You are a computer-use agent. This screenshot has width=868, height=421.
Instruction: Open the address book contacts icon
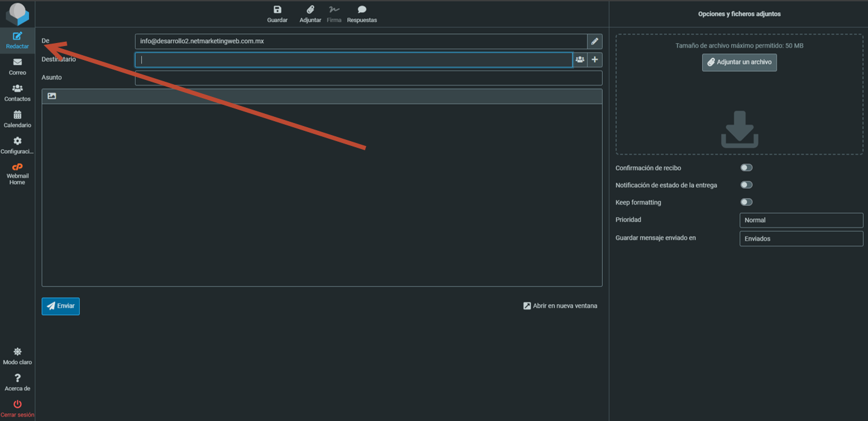[580, 59]
